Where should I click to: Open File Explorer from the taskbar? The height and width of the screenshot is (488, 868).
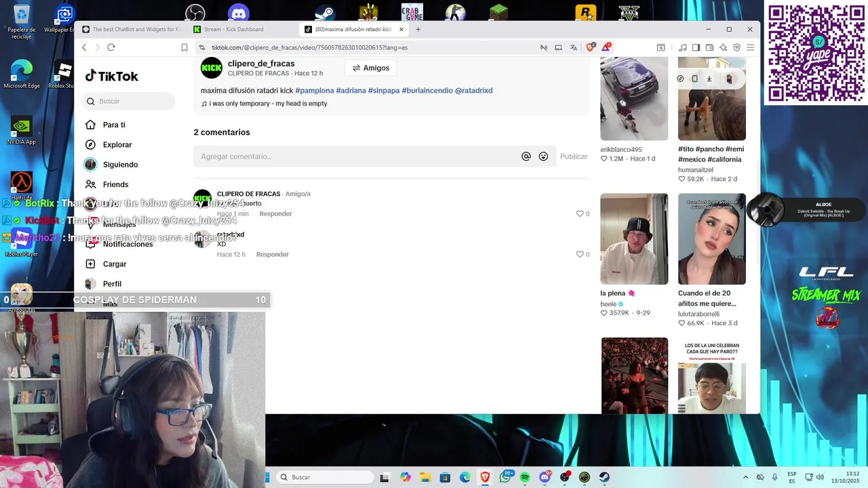425,477
